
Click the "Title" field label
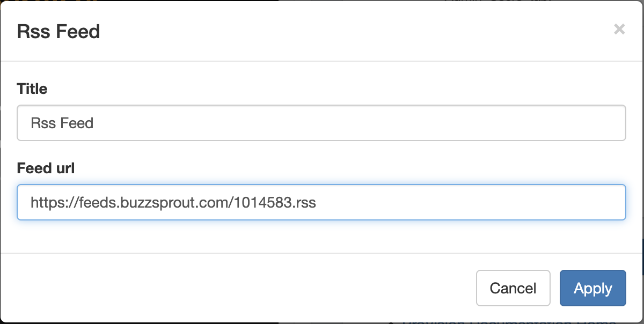(x=32, y=89)
